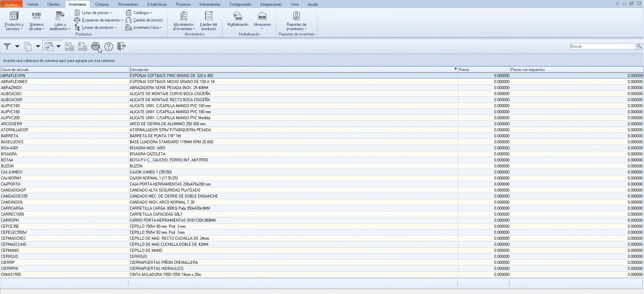Click the search magnifier icon
The image size is (644, 294).
click(x=639, y=46)
